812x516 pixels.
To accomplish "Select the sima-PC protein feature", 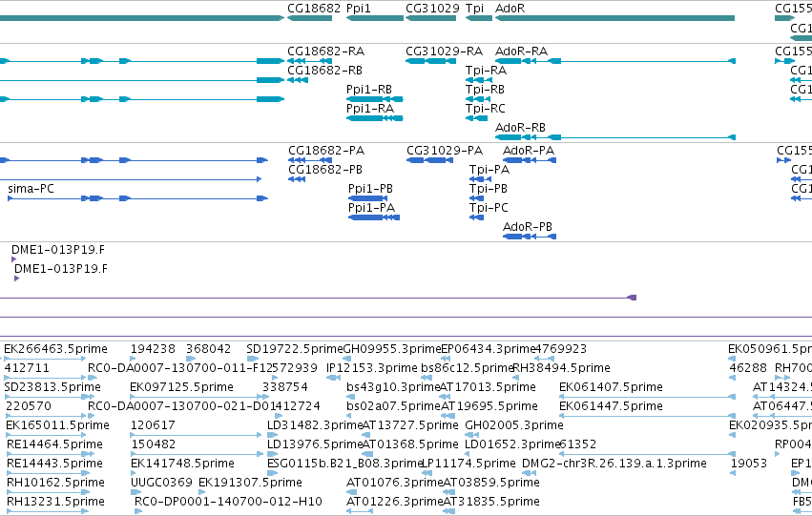I will tap(137, 198).
